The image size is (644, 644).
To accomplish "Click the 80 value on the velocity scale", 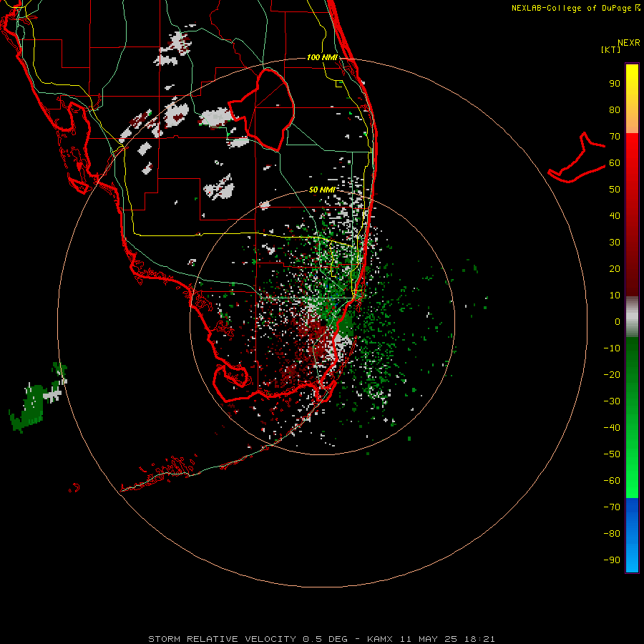I will 615,110.
